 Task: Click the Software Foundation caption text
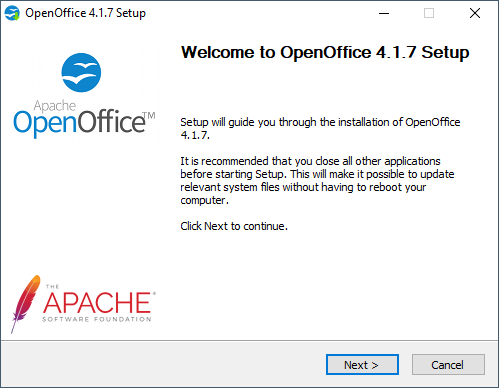pyautogui.click(x=97, y=319)
